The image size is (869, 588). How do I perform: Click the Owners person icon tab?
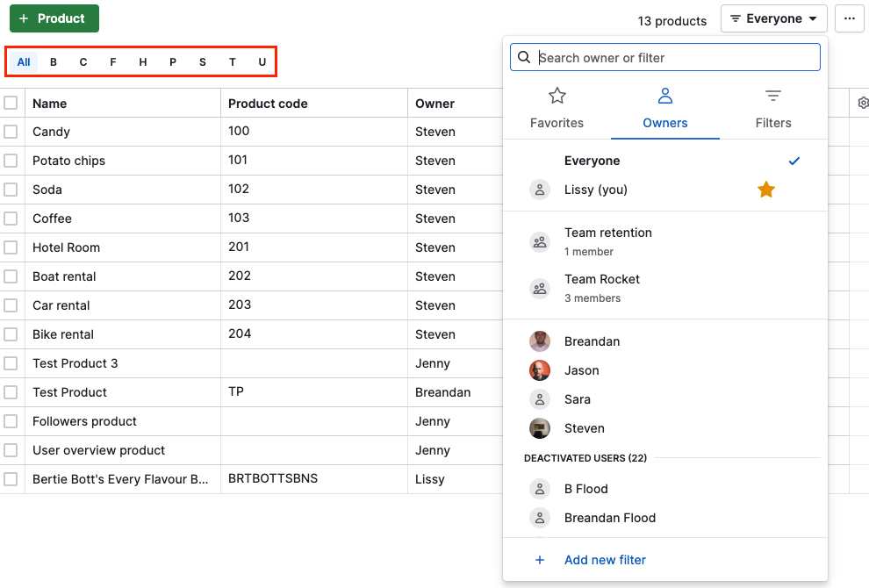(664, 96)
